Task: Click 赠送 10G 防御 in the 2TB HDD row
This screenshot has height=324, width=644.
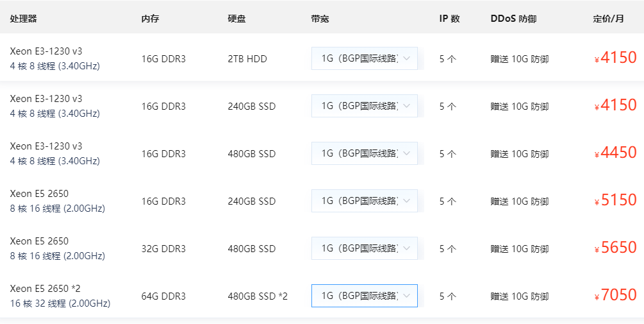Action: (520, 59)
